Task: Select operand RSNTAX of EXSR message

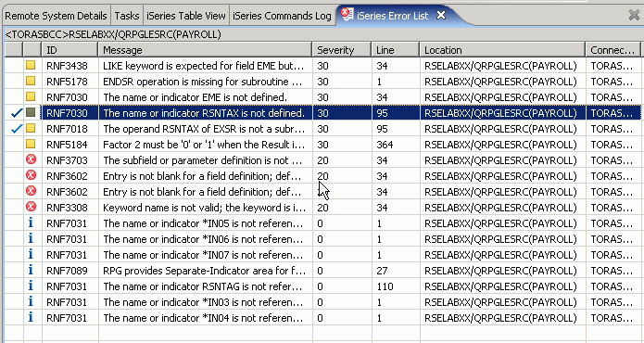Action: pos(204,129)
